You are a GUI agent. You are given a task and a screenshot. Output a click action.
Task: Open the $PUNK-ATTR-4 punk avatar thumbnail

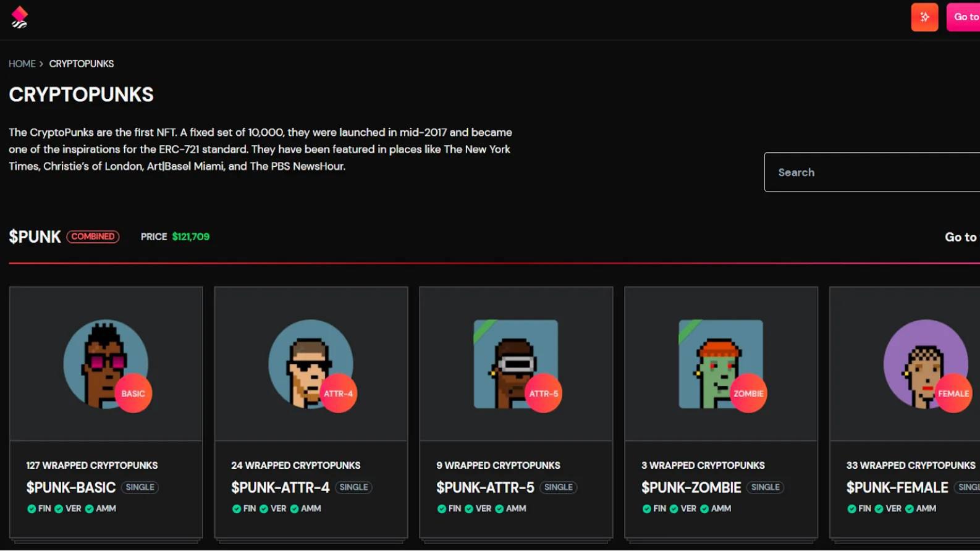coord(311,364)
